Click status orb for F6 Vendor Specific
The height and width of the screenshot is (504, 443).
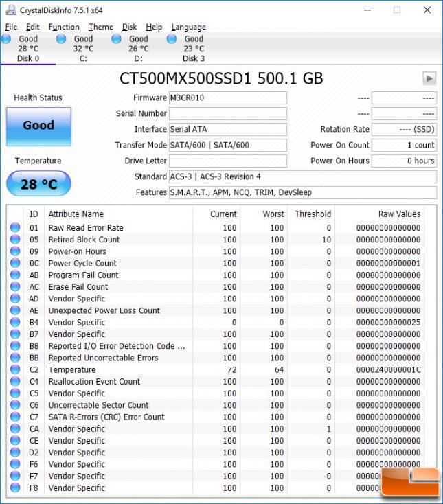pos(15,464)
